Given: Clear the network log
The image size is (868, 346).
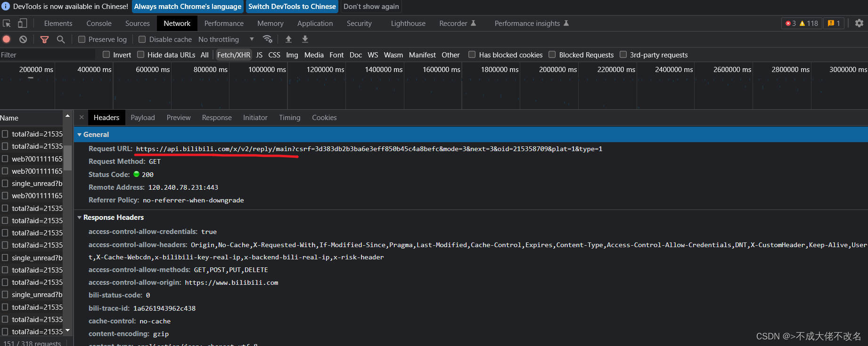Looking at the screenshot, I should pyautogui.click(x=23, y=39).
